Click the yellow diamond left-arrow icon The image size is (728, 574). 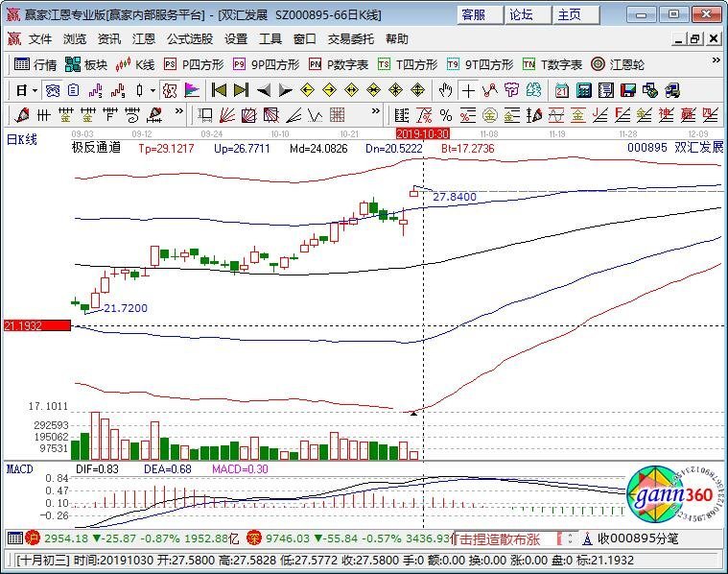(307, 90)
